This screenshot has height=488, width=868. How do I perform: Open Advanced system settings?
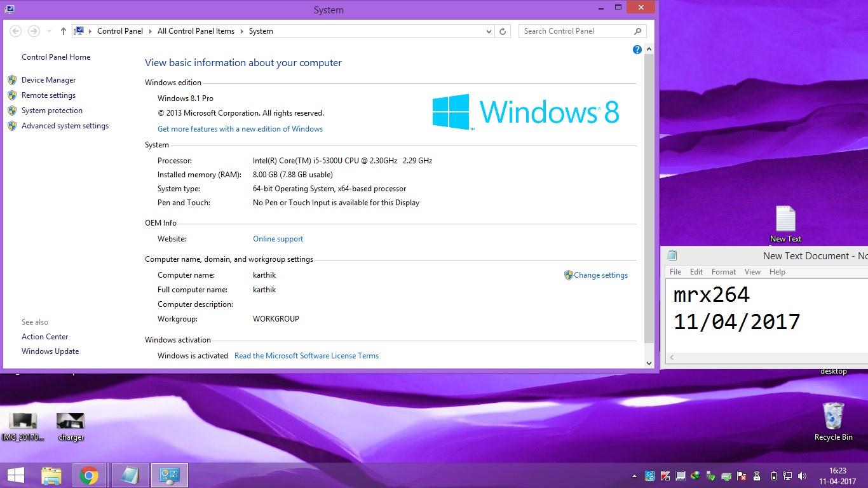click(x=65, y=126)
